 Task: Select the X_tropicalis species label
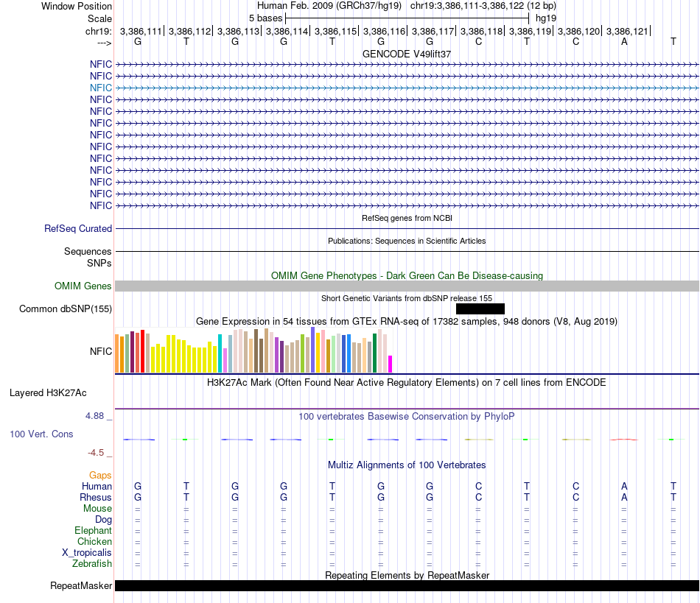point(87,553)
